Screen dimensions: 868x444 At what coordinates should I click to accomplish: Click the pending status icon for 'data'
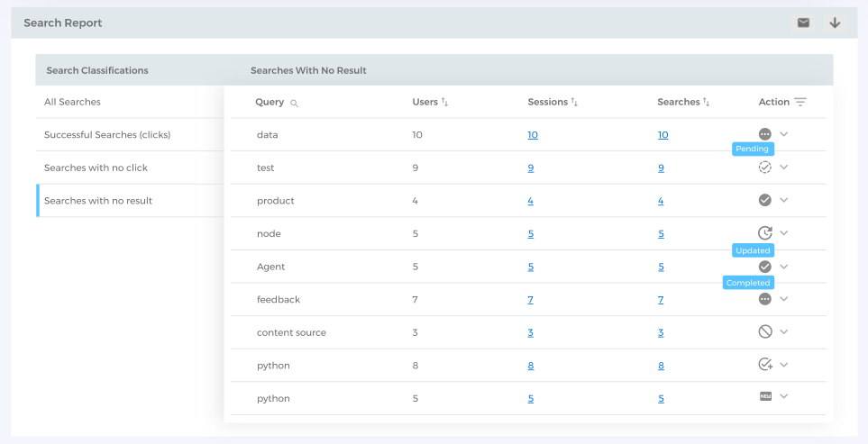tap(765, 134)
